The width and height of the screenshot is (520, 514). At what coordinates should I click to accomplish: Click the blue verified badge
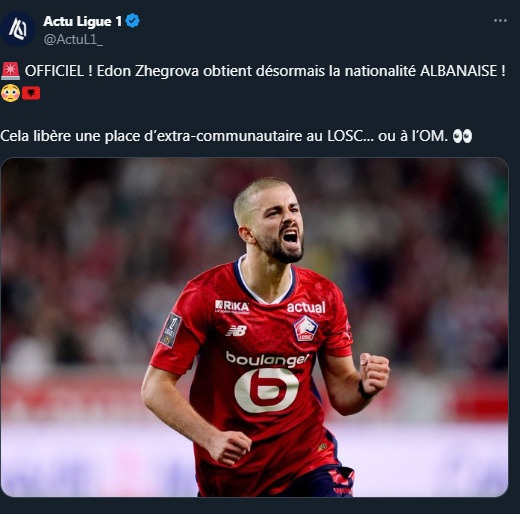tap(132, 21)
